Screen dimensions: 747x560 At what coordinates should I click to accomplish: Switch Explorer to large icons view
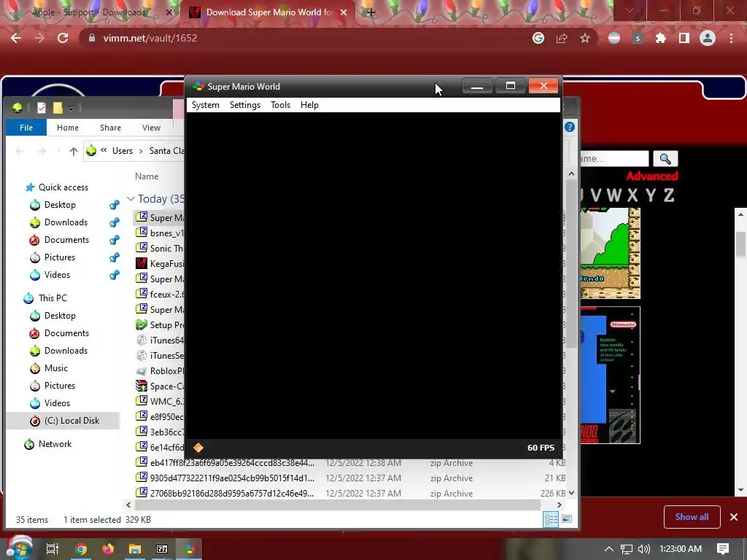566,519
